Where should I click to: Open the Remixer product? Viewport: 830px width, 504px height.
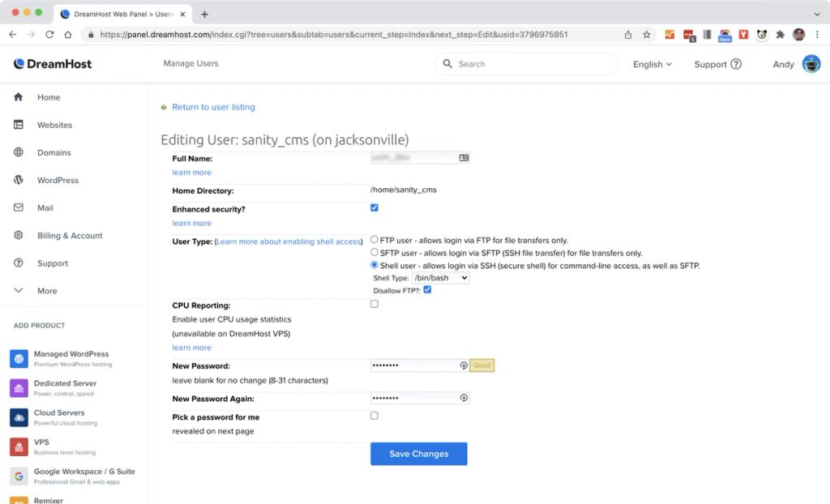click(x=48, y=500)
